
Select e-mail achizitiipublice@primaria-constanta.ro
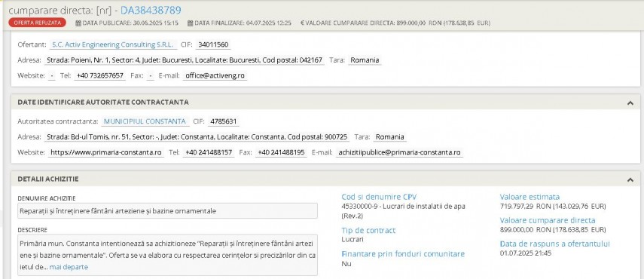click(x=400, y=152)
